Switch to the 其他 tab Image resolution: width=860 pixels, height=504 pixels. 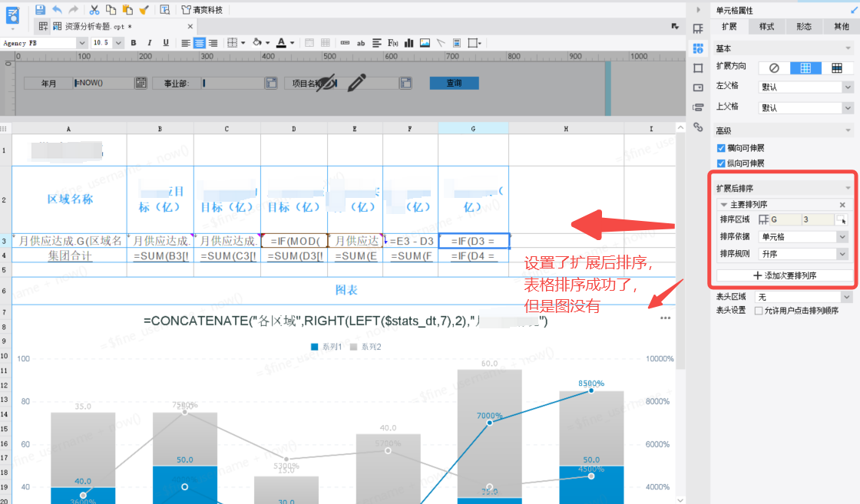pos(841,26)
